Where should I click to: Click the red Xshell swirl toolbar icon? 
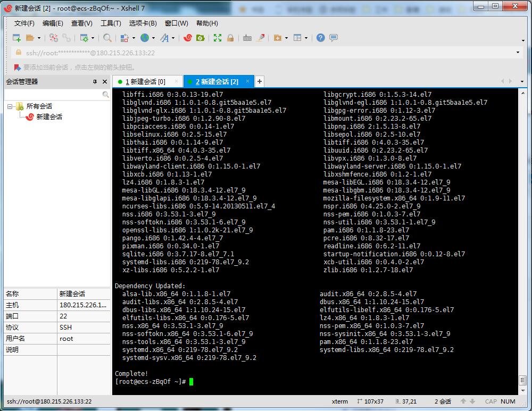pyautogui.click(x=188, y=38)
